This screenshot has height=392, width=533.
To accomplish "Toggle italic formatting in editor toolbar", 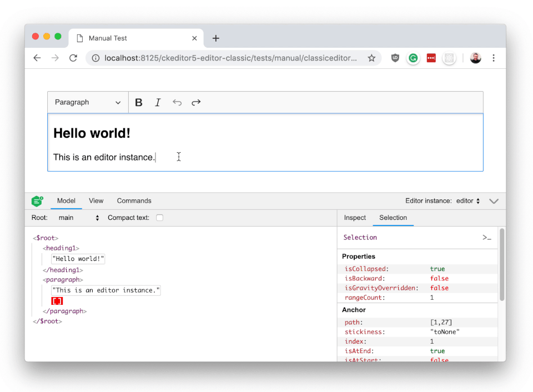I will click(x=158, y=103).
